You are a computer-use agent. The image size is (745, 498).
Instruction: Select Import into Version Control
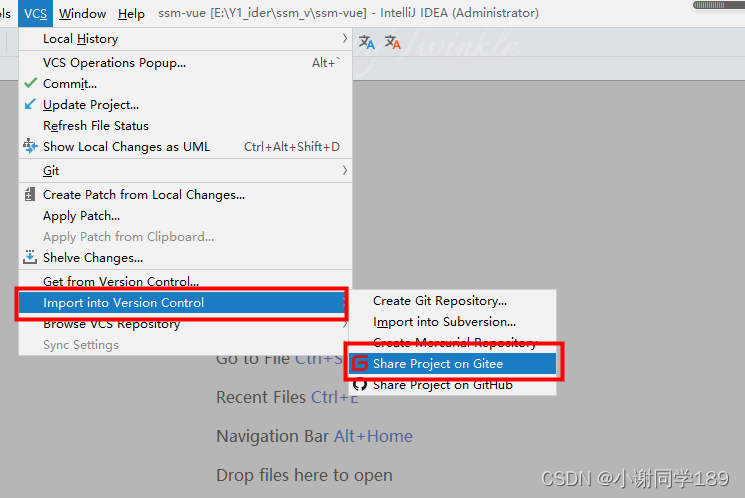182,303
